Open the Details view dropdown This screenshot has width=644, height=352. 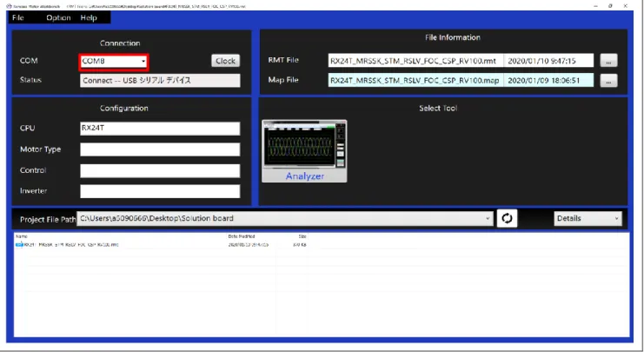[x=588, y=218]
